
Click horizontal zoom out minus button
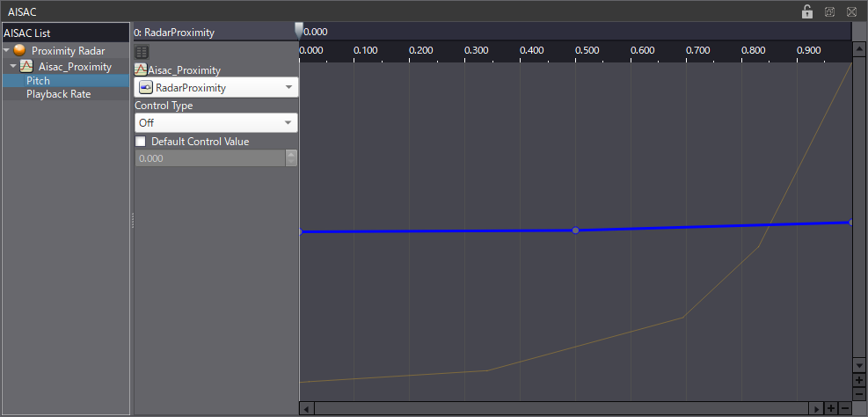click(x=845, y=409)
